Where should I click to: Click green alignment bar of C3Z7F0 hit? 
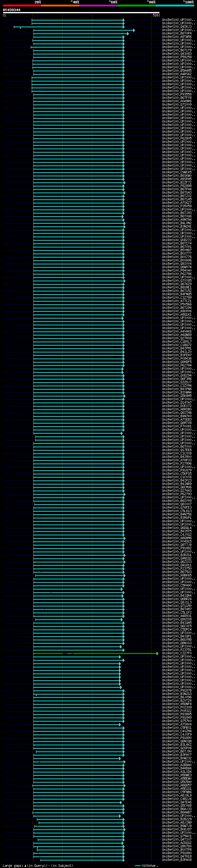(96, 653)
